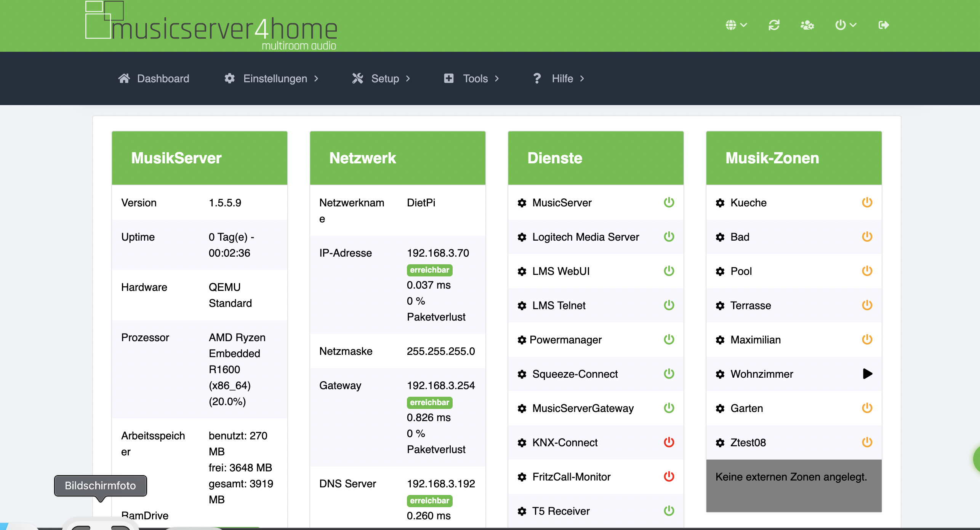Toggle the KNX-Connect power button
Viewport: 980px width, 530px height.
click(669, 442)
